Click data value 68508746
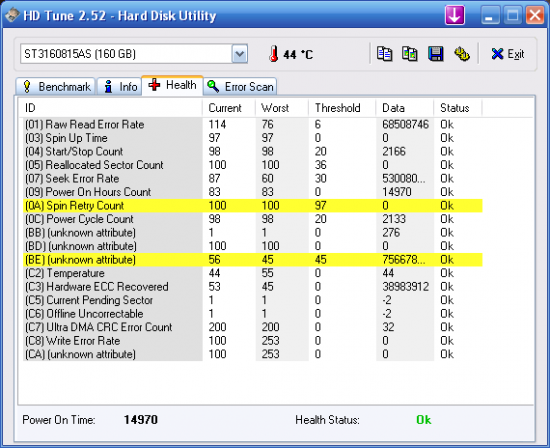This screenshot has height=448, width=550. (405, 124)
